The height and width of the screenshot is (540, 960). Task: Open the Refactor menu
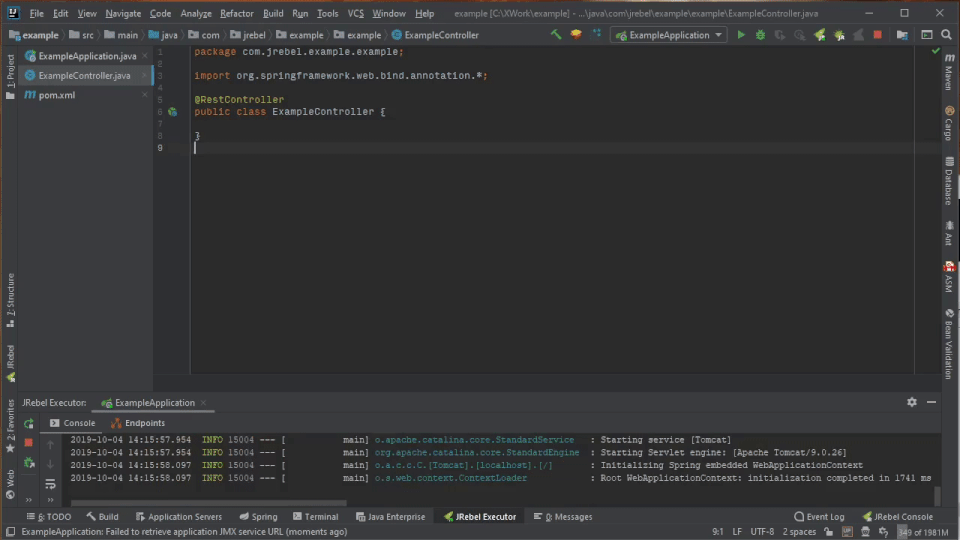pos(236,13)
